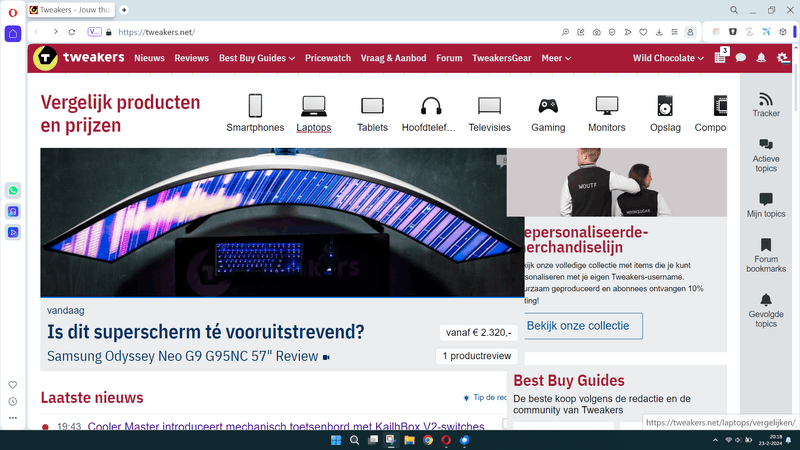Take a snapshot with the camera icon

pyautogui.click(x=596, y=32)
